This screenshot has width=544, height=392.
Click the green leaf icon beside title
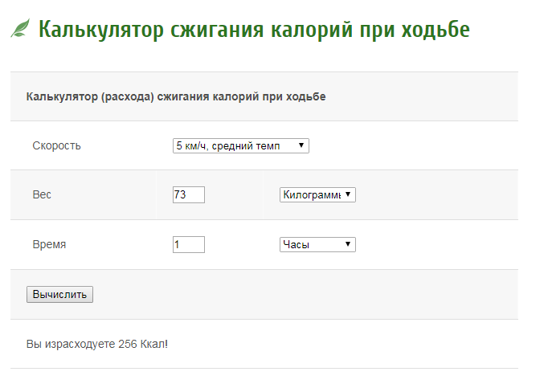click(19, 30)
